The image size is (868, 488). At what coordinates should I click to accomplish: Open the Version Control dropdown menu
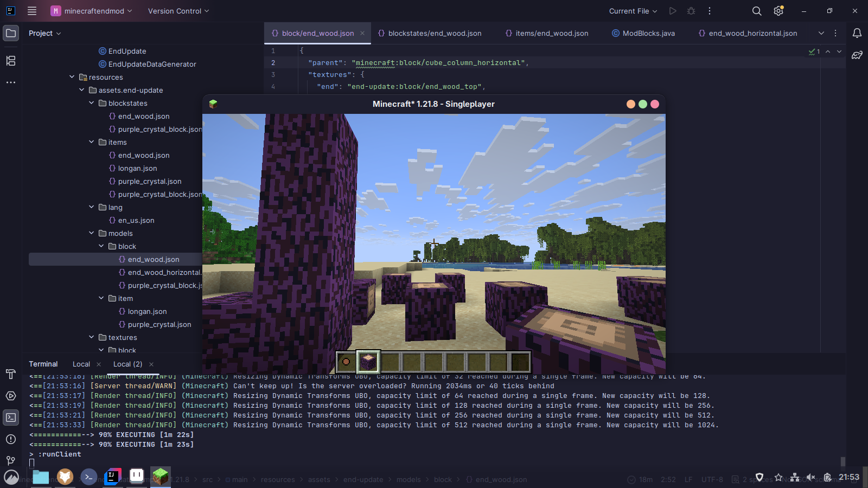[x=178, y=11]
